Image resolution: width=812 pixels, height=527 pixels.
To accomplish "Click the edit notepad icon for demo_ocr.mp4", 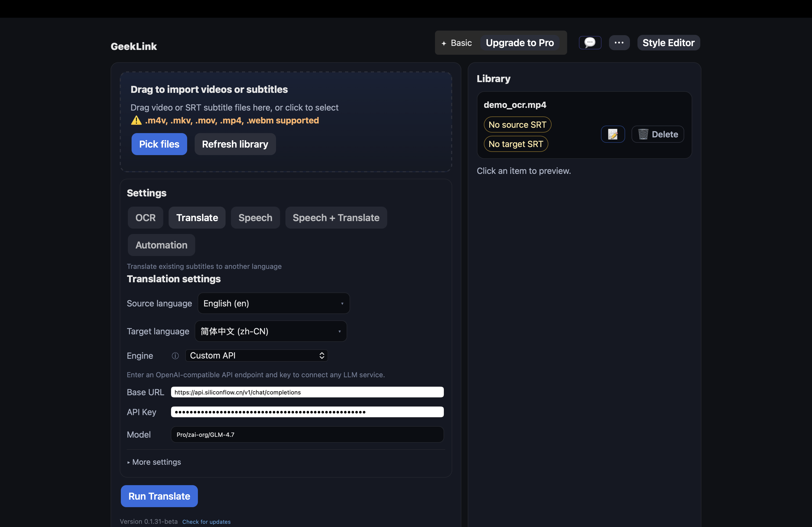I will pos(613,134).
